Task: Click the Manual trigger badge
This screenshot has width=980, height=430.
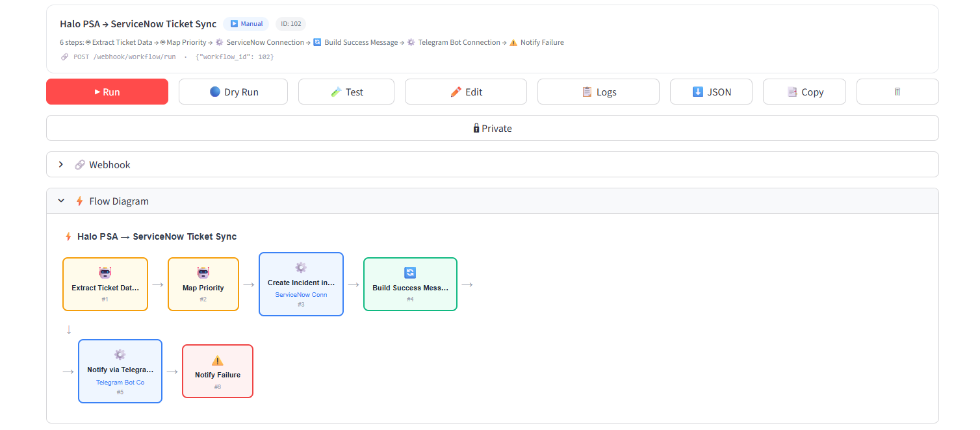Action: 246,24
